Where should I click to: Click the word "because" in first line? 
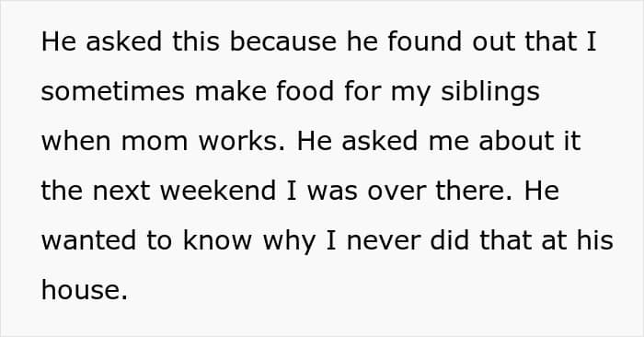[x=283, y=42]
